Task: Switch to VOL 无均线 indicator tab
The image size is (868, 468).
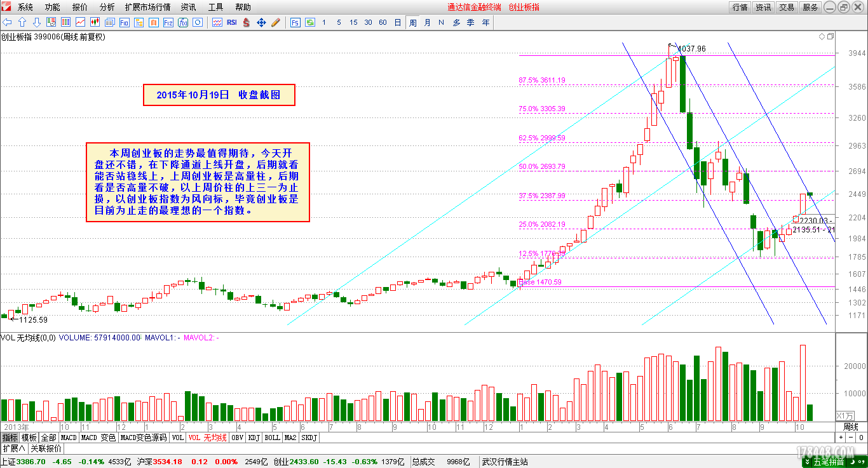Action: 207,438
